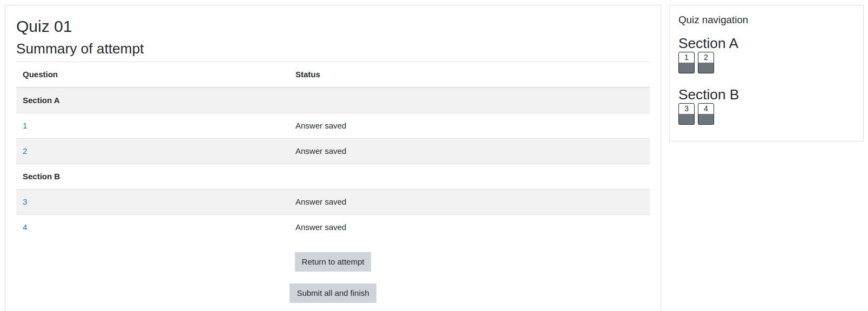
Task: Click Section B heading in navigation block
Action: [x=708, y=94]
